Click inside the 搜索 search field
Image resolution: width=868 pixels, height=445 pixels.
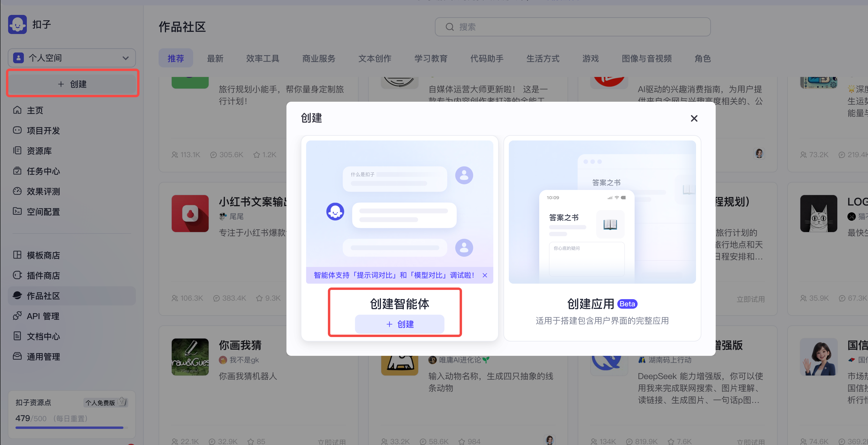click(x=572, y=27)
